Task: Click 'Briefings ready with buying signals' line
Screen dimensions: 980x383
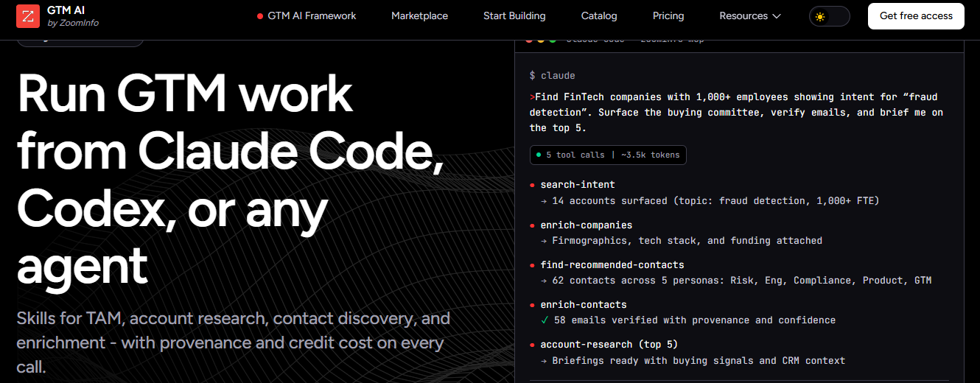Action: click(x=693, y=360)
